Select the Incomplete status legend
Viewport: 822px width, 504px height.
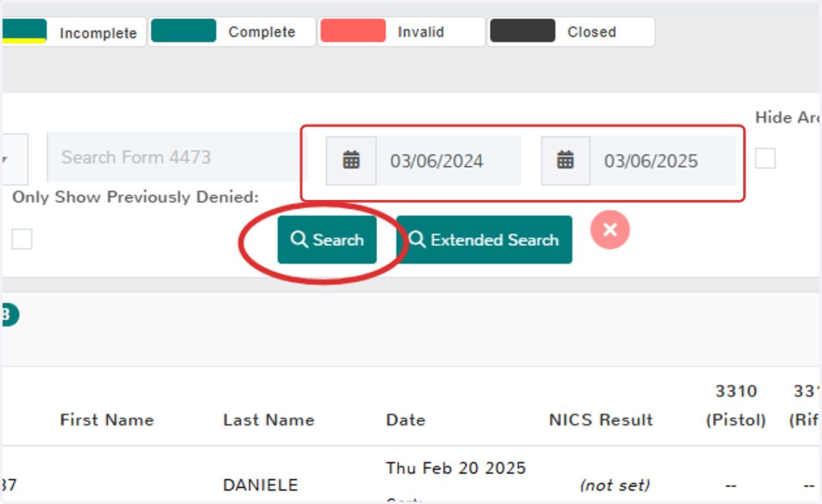pyautogui.click(x=74, y=32)
